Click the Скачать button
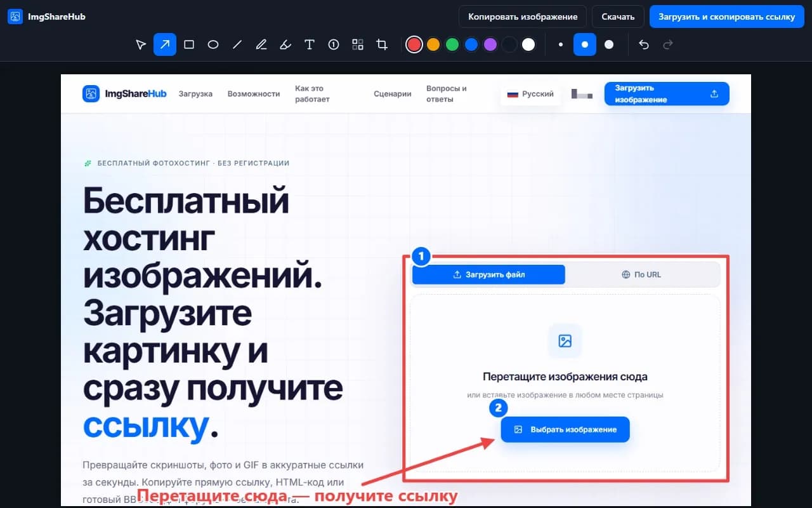Screen dimensions: 812x508 618,17
